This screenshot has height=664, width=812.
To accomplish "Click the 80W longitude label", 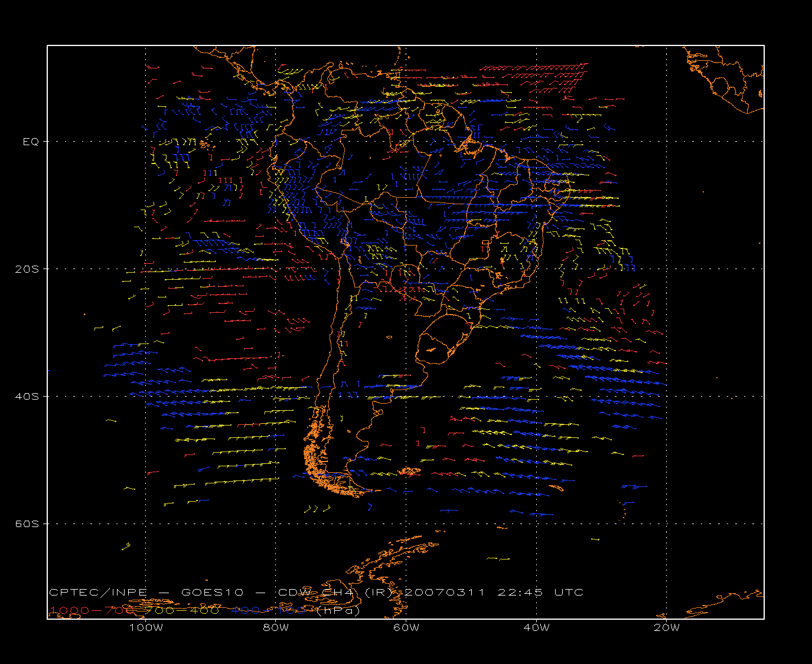I will pyautogui.click(x=276, y=627).
